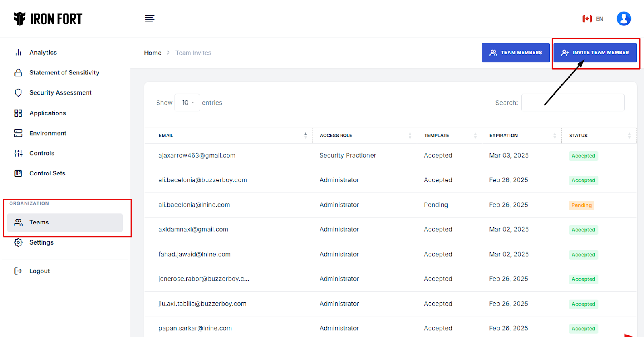Viewport: 644px width, 337px height.
Task: Open the show entries count dropdown
Action: (187, 103)
